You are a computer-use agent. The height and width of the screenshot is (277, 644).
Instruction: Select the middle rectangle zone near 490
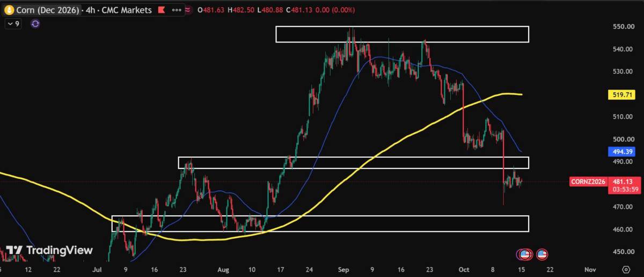(353, 163)
